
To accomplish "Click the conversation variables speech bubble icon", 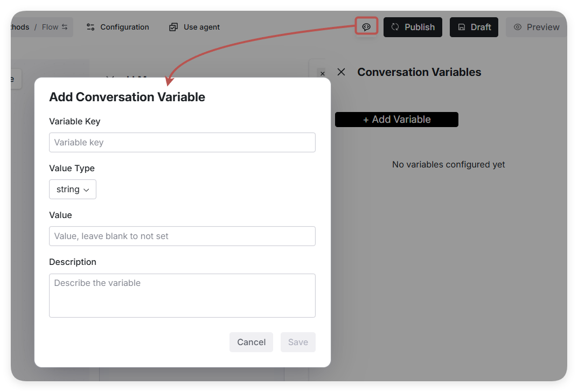I will [366, 27].
